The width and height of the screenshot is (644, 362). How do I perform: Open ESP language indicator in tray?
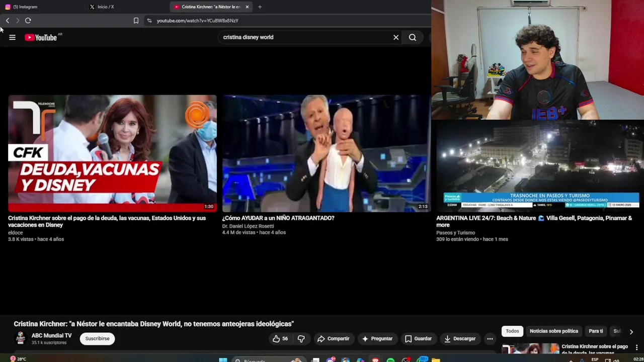coord(595,359)
